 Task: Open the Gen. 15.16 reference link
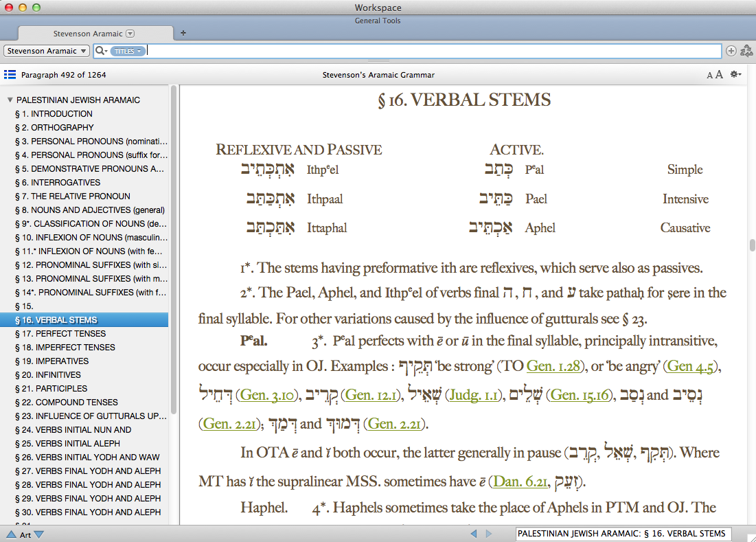(x=580, y=395)
